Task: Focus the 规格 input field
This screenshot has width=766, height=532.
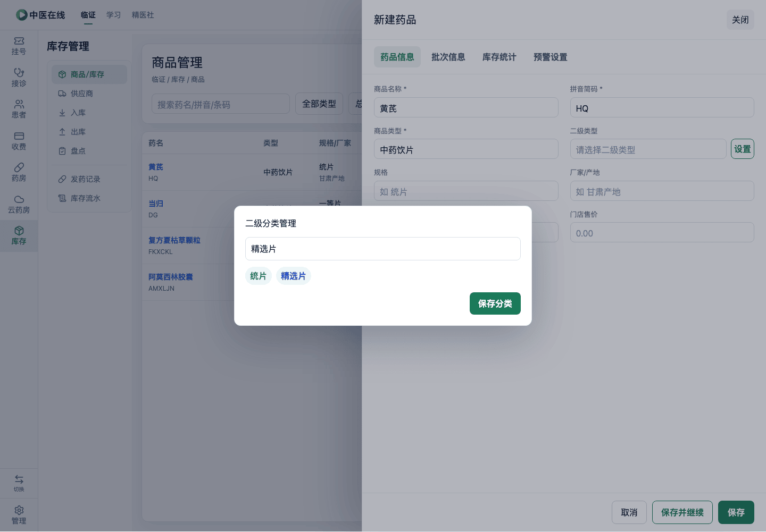Action: click(x=466, y=191)
